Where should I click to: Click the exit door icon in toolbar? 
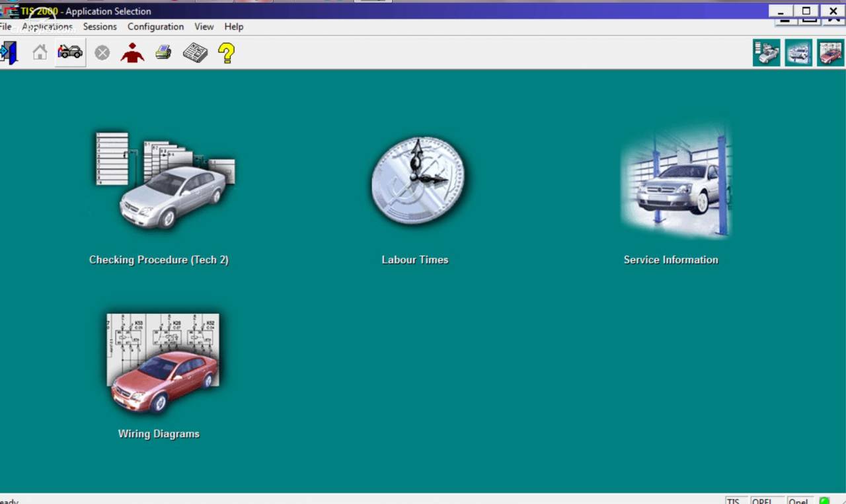(x=9, y=53)
